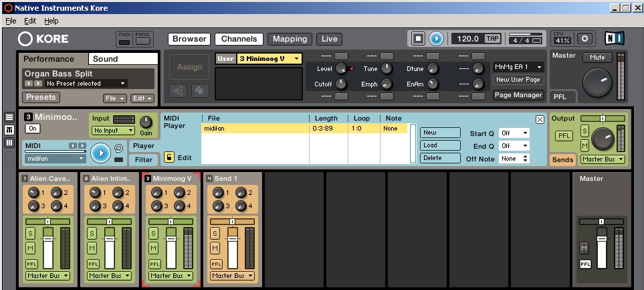
Task: Open the MnMg EA 1 page dropdown
Action: 518,66
